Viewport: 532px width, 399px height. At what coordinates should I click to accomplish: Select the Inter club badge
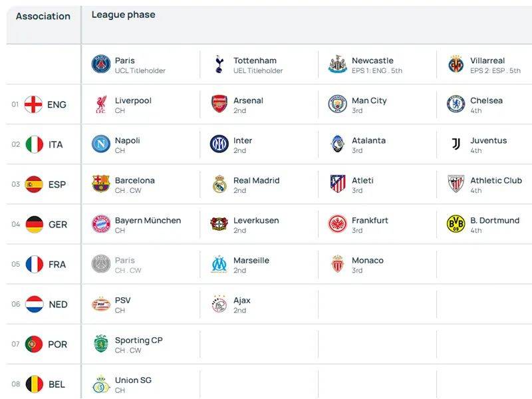[x=219, y=144]
